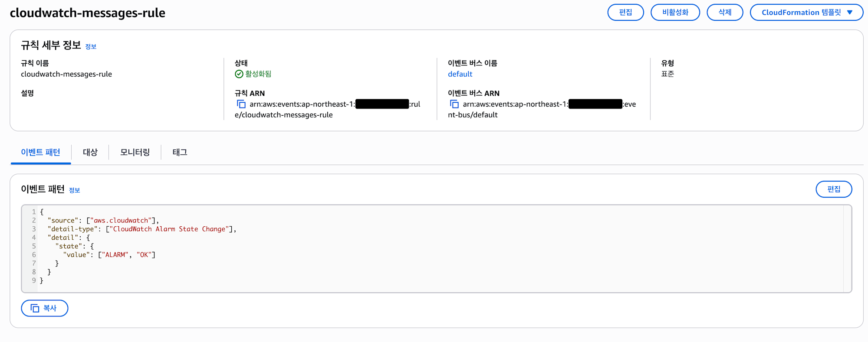Screen dimensions: 868x342
Task: Click the code viewer's vertical scrollbar track
Action: 847,249
